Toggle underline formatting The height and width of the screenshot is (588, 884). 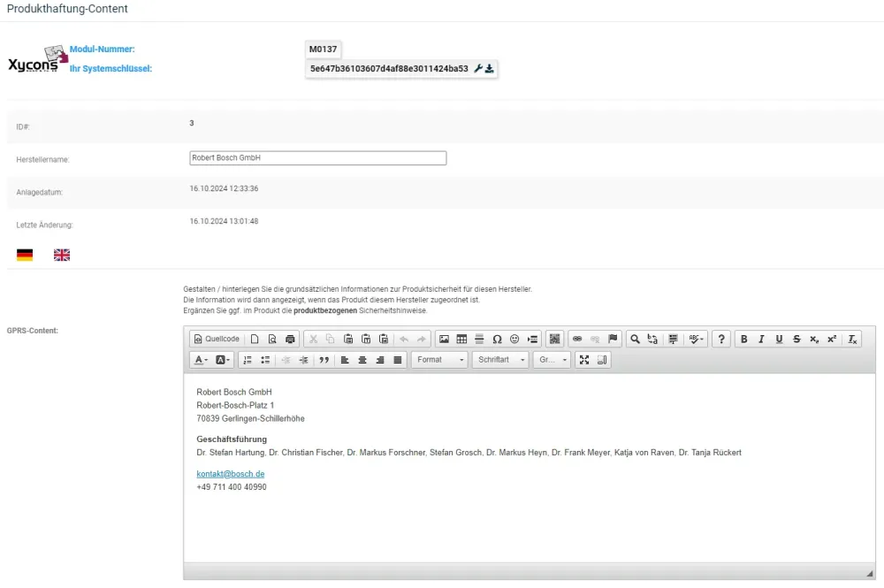(779, 339)
